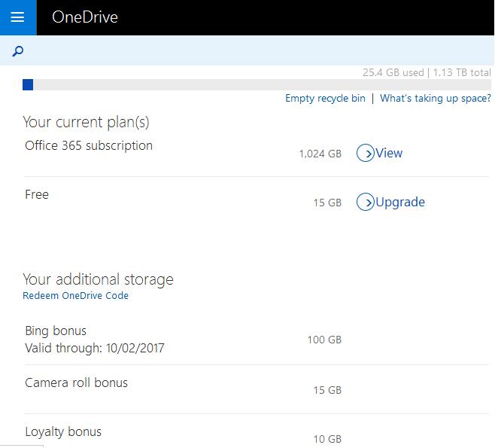
Task: Open What's taking up space link
Action: click(436, 98)
